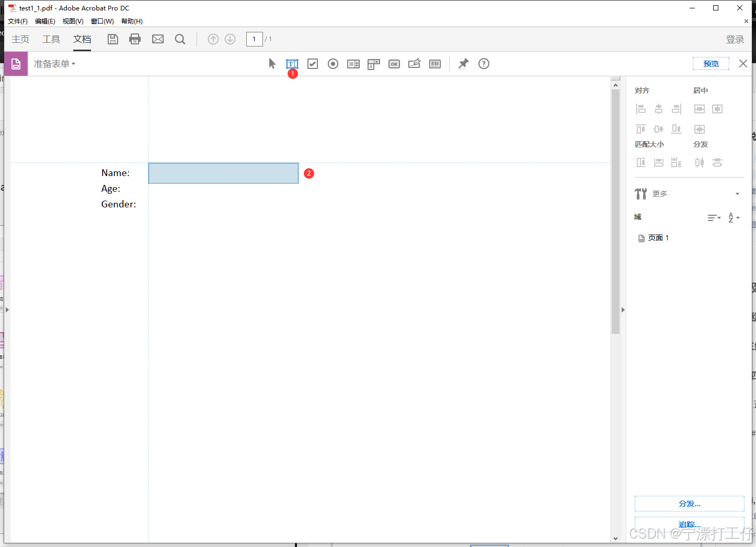Open the 编辑(E) menu
The image size is (756, 547).
tap(45, 21)
